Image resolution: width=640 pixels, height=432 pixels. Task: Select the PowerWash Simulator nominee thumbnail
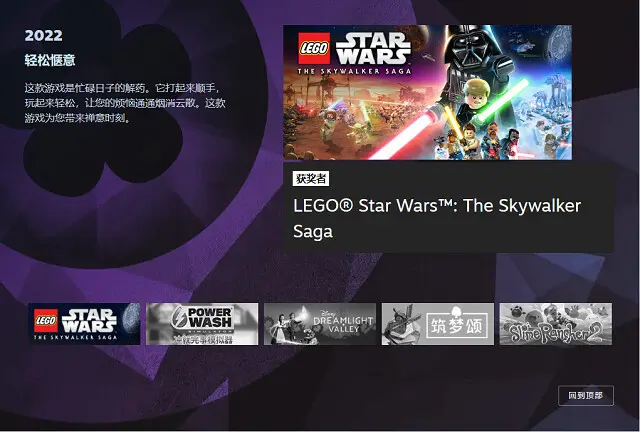pyautogui.click(x=202, y=324)
